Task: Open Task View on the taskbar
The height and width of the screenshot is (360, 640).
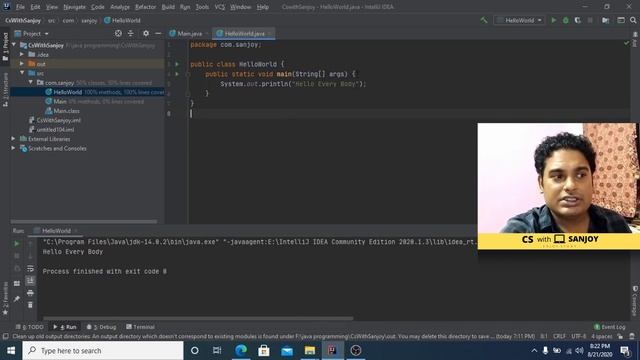Action: (217, 350)
